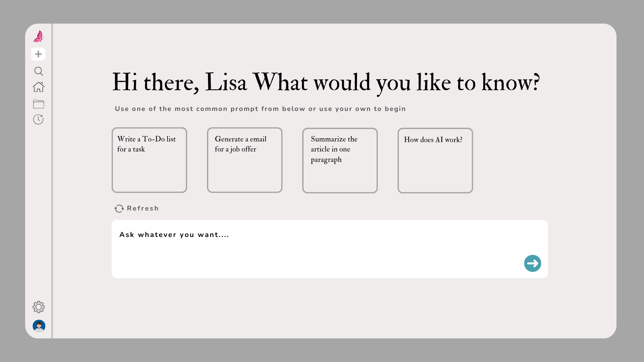Click the Refresh text label

point(143,208)
